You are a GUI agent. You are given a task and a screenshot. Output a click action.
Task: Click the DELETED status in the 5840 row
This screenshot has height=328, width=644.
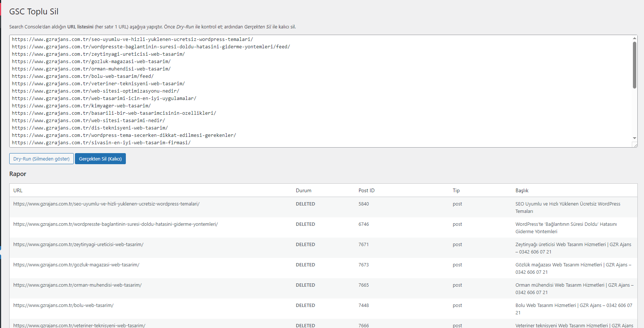[x=306, y=204]
